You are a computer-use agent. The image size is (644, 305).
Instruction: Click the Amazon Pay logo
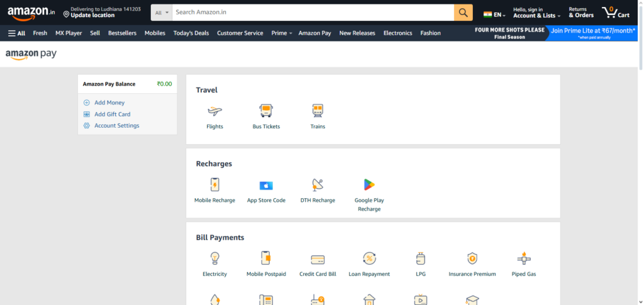31,55
